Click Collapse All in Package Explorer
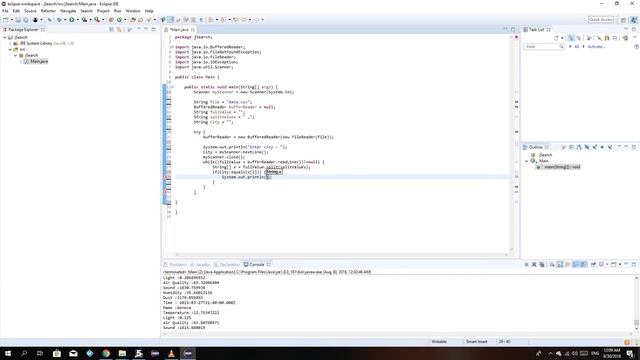Image resolution: width=640 pixels, height=360 pixels. point(111,29)
